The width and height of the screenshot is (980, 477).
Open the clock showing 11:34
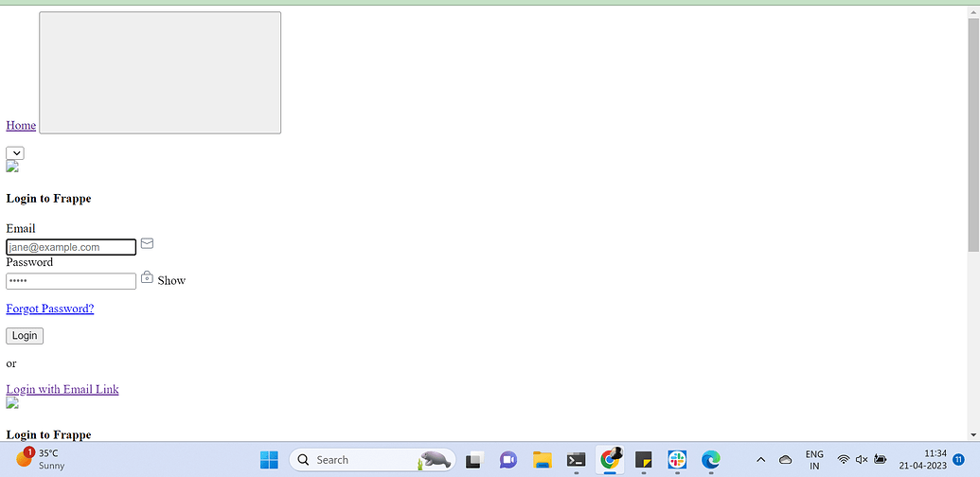coord(923,460)
